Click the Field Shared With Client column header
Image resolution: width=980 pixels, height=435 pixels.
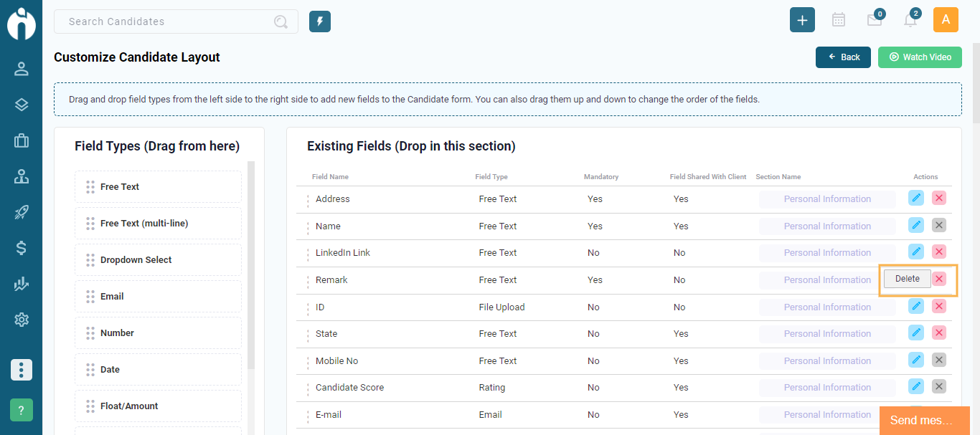coord(708,176)
